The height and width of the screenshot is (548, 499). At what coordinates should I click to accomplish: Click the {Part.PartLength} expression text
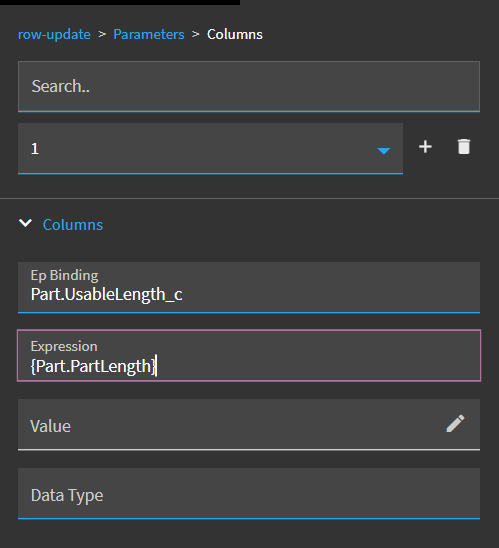pyautogui.click(x=93, y=366)
